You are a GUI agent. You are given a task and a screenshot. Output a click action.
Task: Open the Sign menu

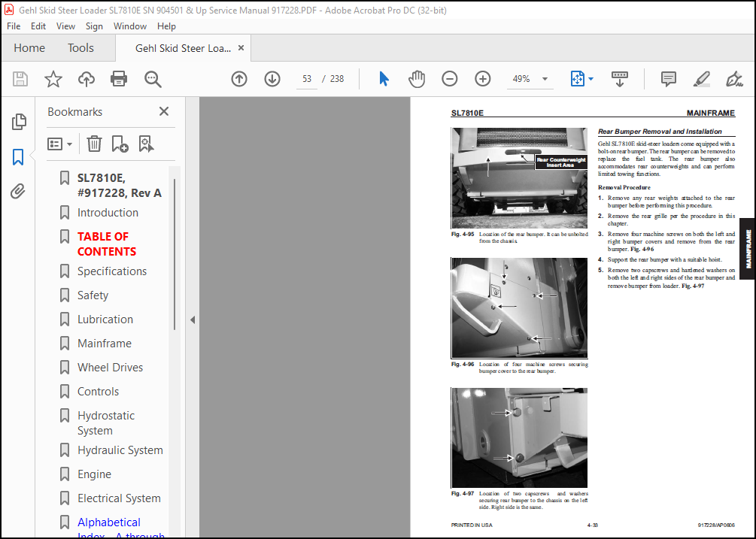94,26
